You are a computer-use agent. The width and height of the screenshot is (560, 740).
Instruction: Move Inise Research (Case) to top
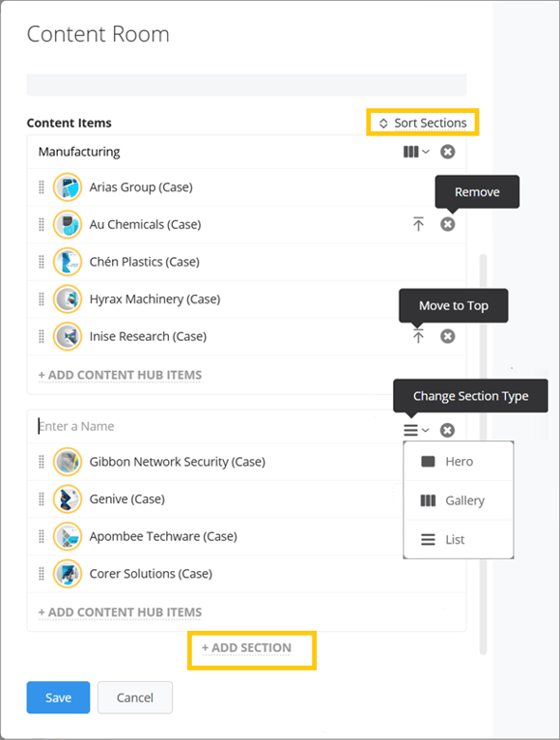[418, 335]
